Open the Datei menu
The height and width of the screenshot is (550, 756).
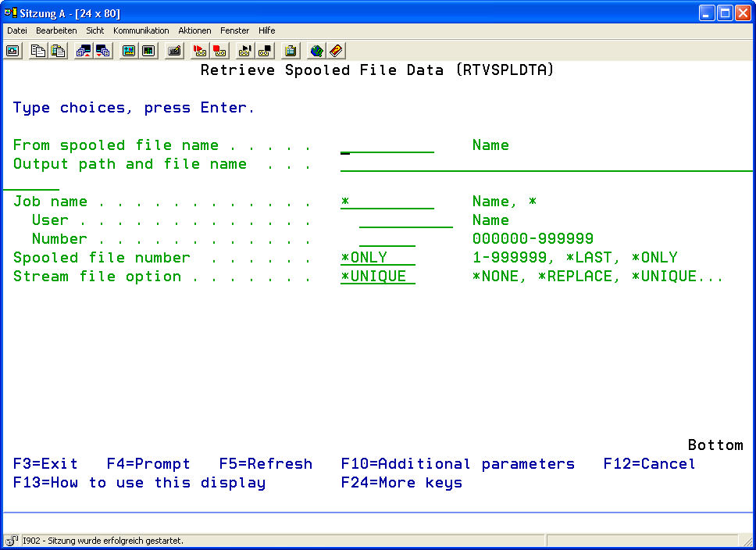[17, 30]
